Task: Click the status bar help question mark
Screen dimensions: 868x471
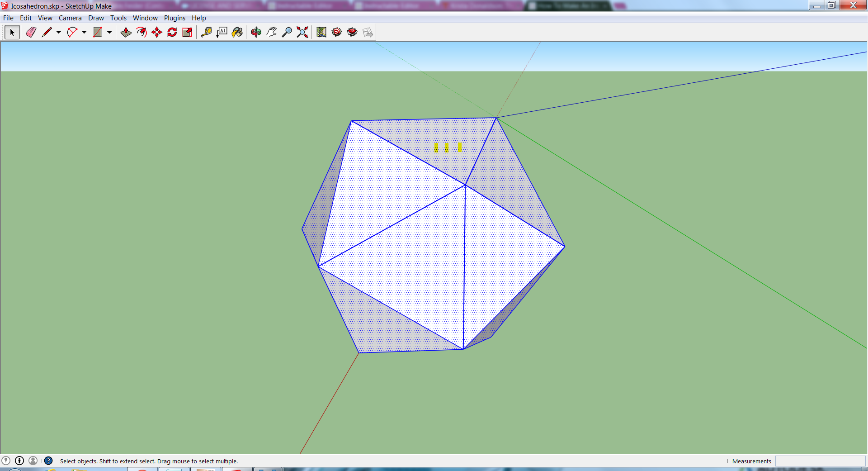Action: pyautogui.click(x=48, y=461)
